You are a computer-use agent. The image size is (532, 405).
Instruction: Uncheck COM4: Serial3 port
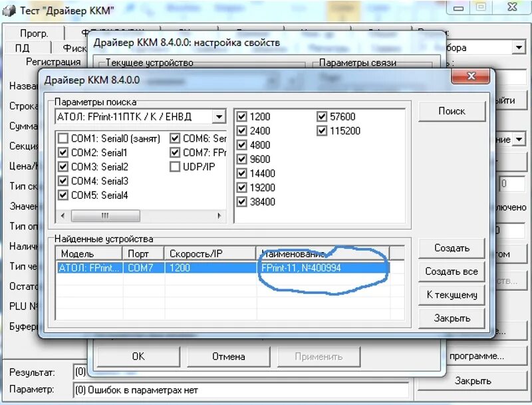click(63, 181)
